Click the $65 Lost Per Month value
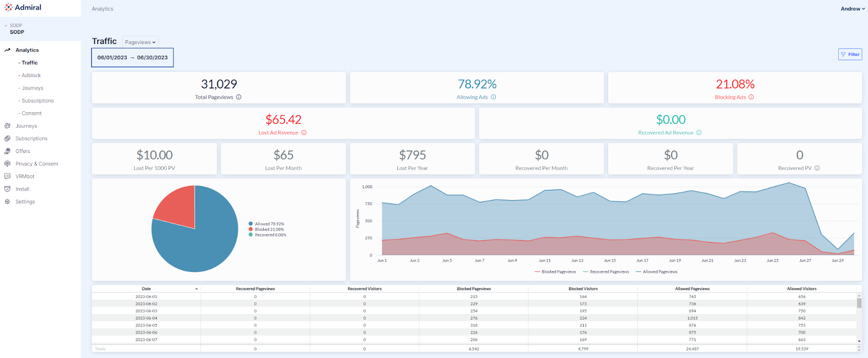Screen dimensions: 868x358 tap(284, 155)
